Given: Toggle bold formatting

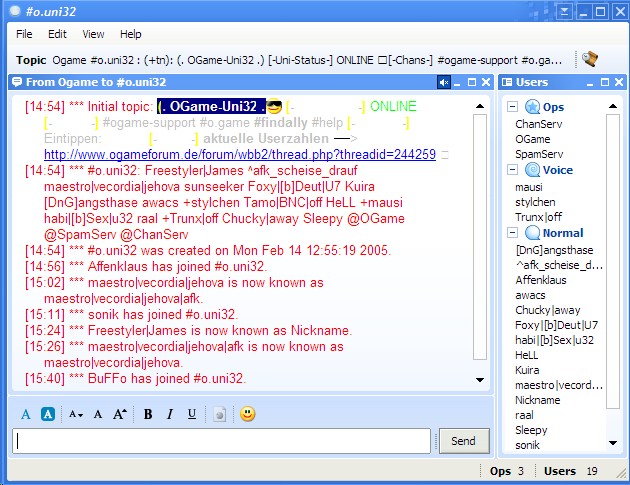Looking at the screenshot, I should (148, 414).
